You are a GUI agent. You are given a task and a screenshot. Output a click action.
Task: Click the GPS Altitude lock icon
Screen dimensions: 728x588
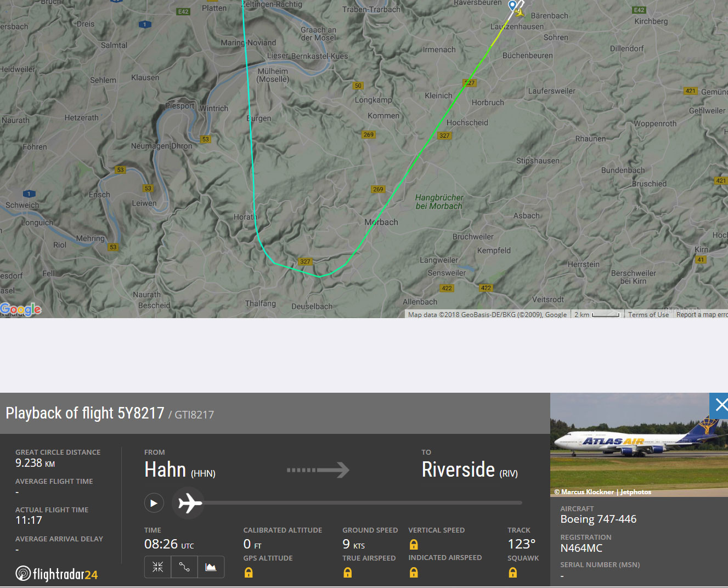pyautogui.click(x=249, y=573)
